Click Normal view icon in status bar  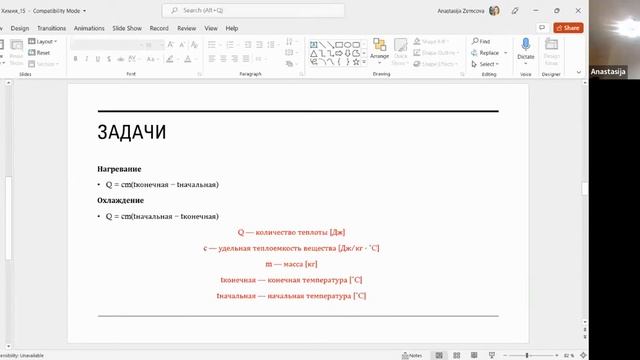coord(439,356)
